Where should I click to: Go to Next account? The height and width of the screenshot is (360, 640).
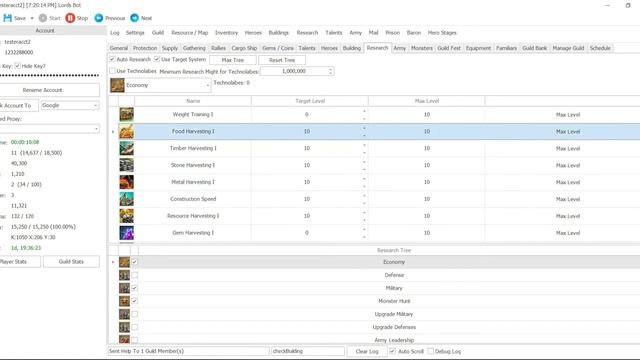click(x=141, y=18)
